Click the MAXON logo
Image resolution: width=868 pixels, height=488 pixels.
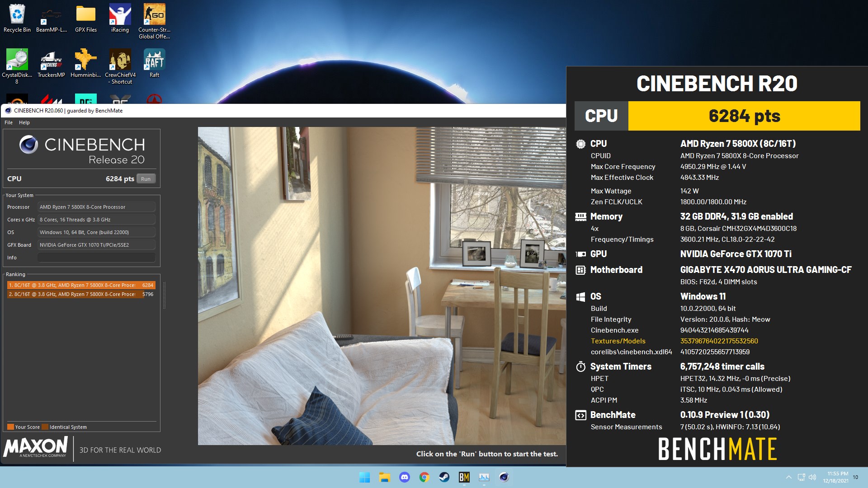36,447
